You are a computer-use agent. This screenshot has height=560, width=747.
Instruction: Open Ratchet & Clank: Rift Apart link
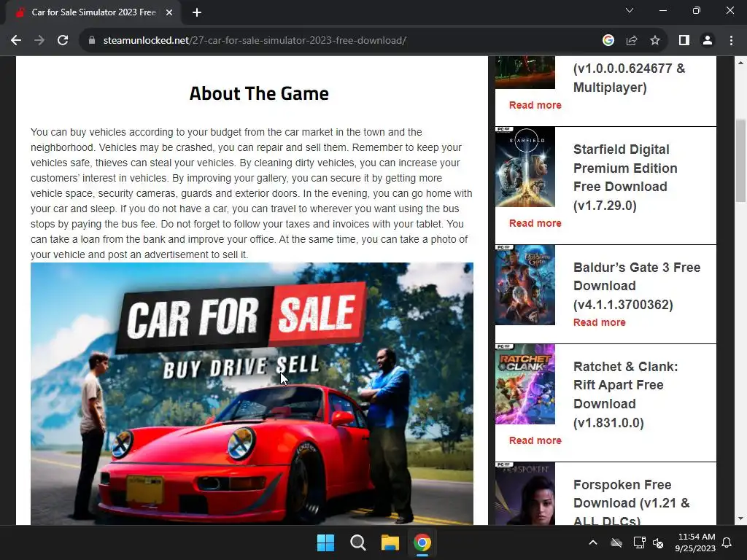pyautogui.click(x=625, y=394)
